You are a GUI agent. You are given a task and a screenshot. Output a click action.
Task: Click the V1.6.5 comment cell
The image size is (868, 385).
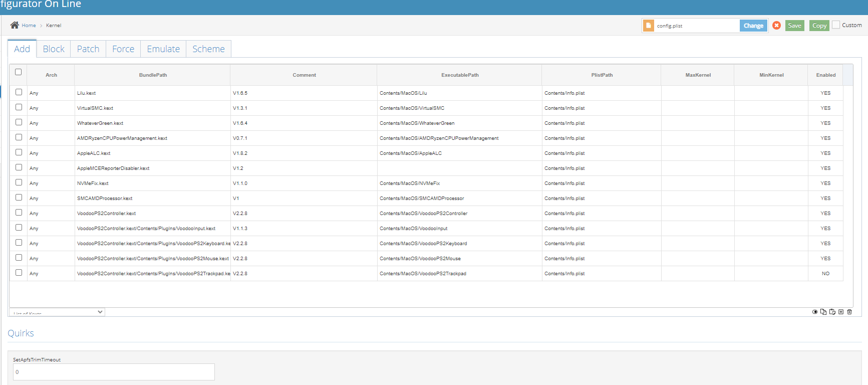click(304, 93)
